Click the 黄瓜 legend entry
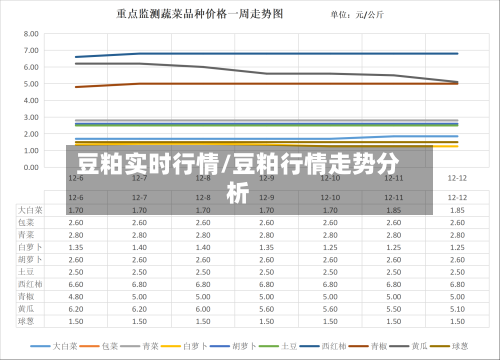 click(x=408, y=346)
